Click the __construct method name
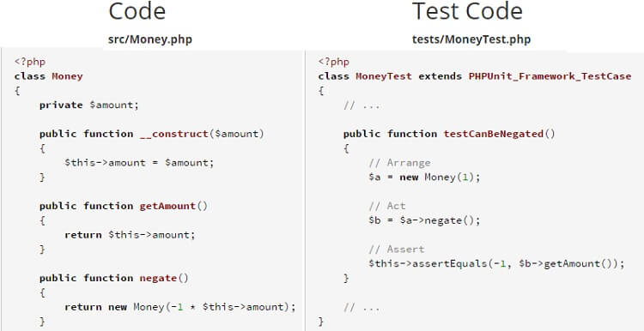The image size is (644, 331). pyautogui.click(x=174, y=134)
